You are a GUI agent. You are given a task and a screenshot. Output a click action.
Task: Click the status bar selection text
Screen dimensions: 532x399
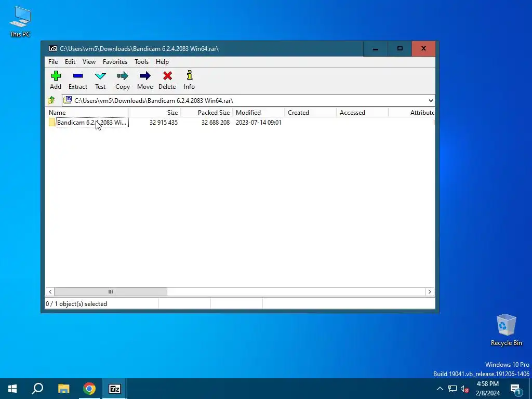pos(76,304)
